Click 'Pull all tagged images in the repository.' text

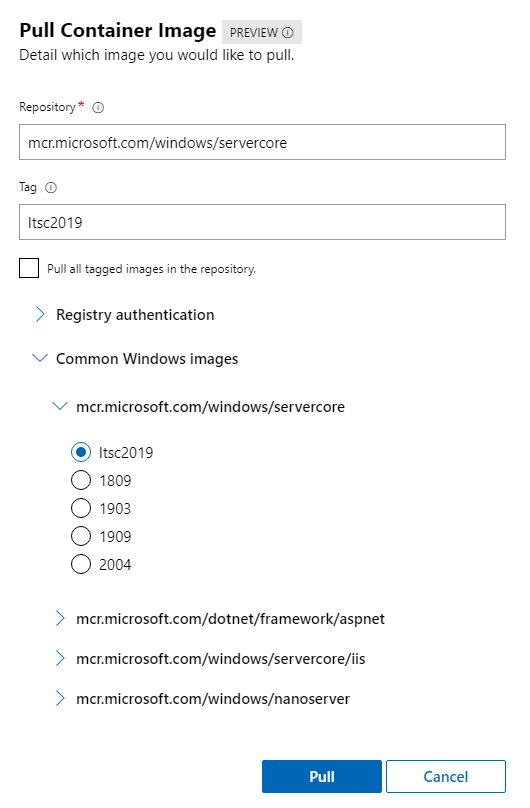click(x=151, y=269)
